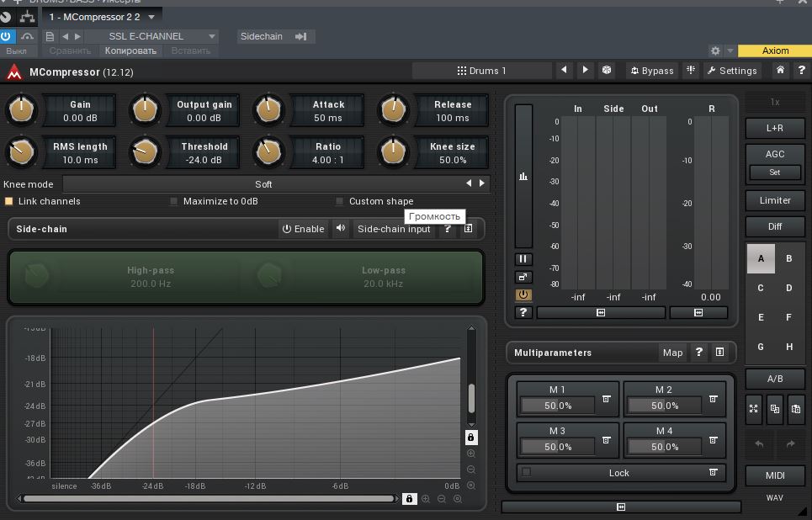The width and height of the screenshot is (812, 520).
Task: Open plugin Settings
Action: tap(731, 71)
